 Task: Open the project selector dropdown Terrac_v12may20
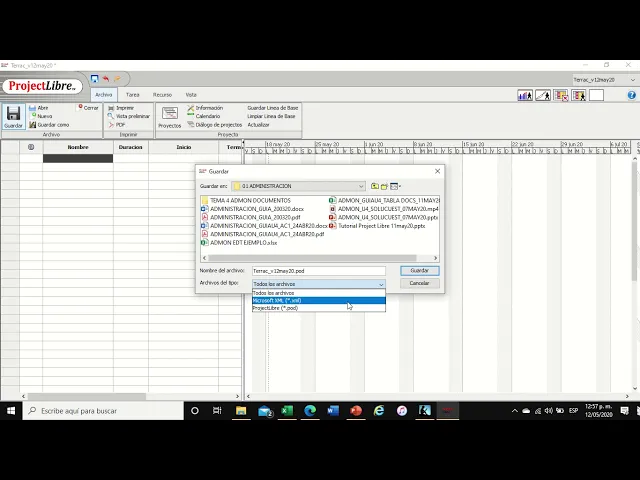point(604,80)
